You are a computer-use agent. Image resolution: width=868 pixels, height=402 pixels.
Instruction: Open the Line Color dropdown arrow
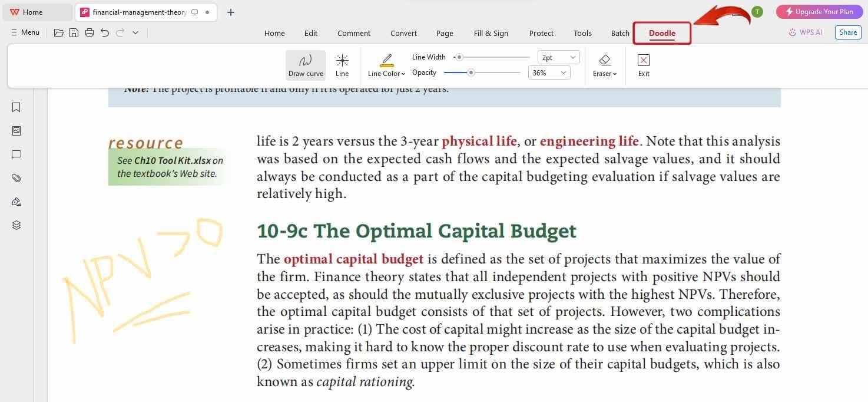(x=403, y=74)
